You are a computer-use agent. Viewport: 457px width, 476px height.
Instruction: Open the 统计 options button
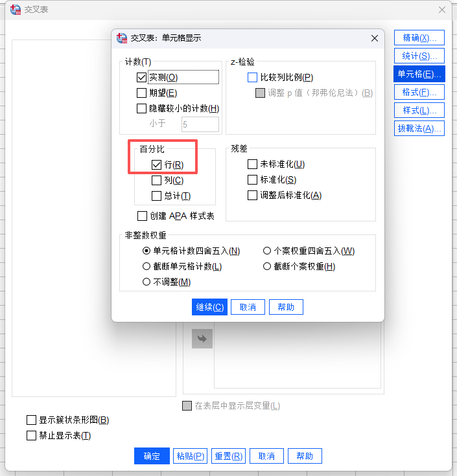click(x=419, y=56)
